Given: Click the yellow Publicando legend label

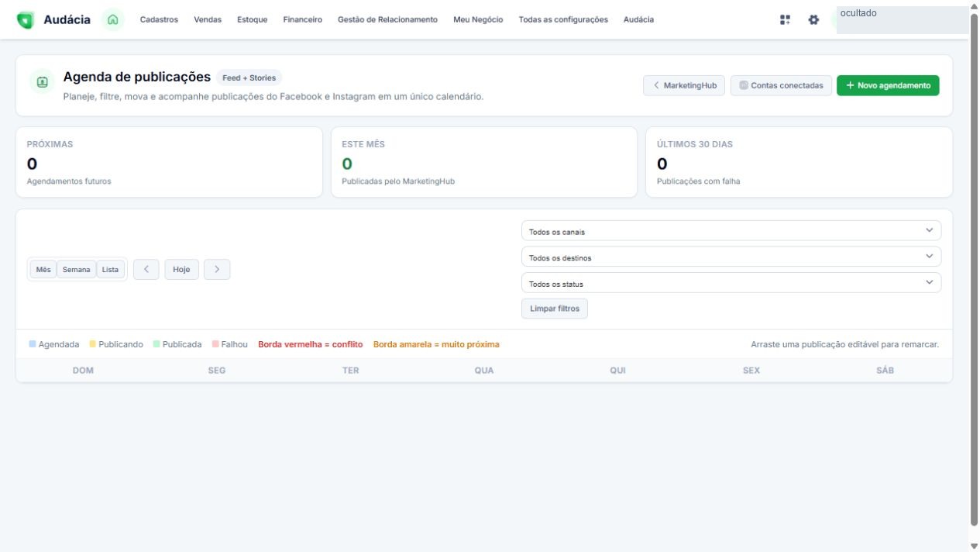Looking at the screenshot, I should pyautogui.click(x=121, y=344).
